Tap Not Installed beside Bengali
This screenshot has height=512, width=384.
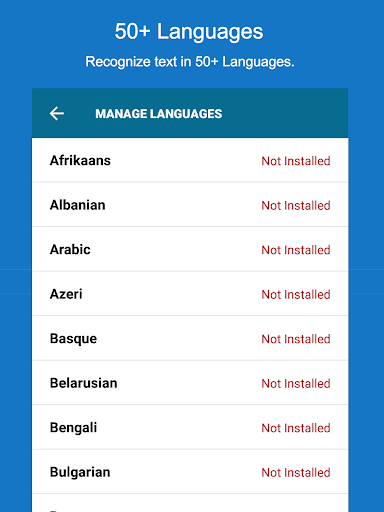point(296,428)
